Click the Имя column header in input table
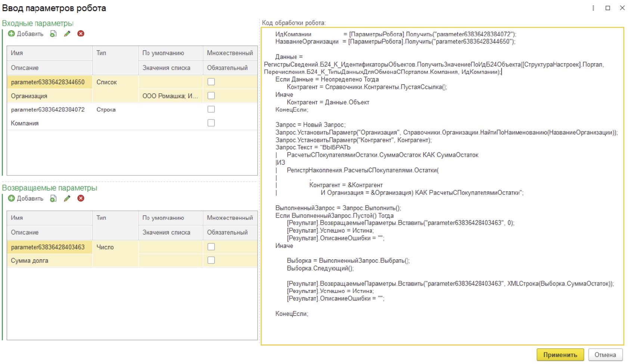631x364 pixels. pos(49,53)
